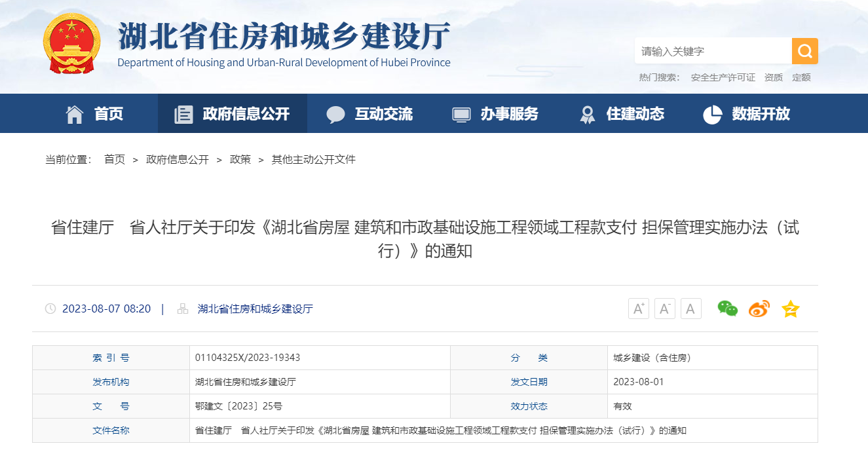Select hot search term 资质
The height and width of the screenshot is (452, 868).
[x=774, y=77]
